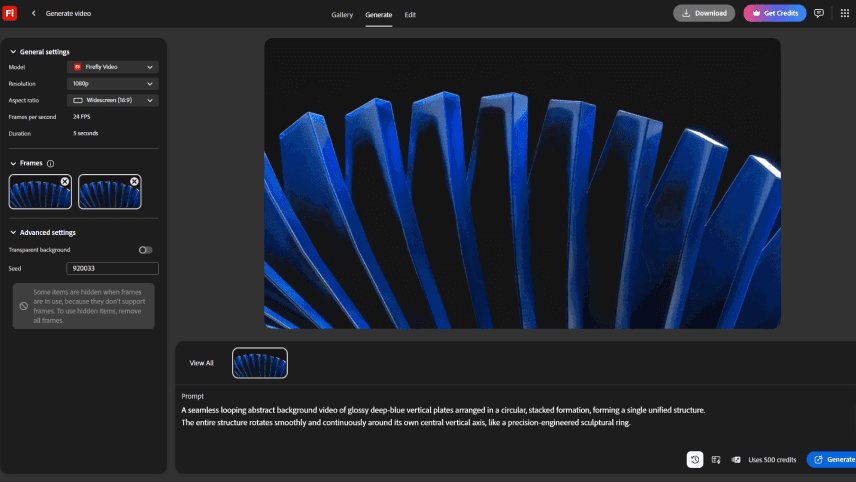Switch to the Generate tab
856x482 pixels.
[x=378, y=15]
